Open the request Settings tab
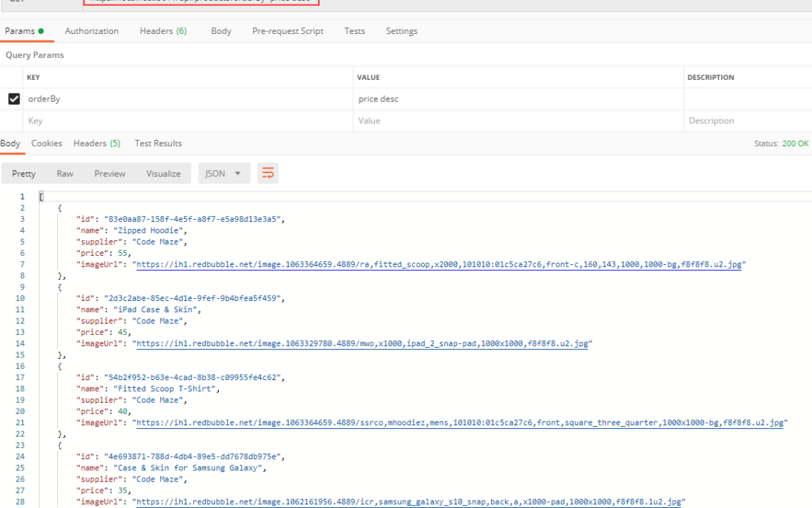 pyautogui.click(x=401, y=31)
